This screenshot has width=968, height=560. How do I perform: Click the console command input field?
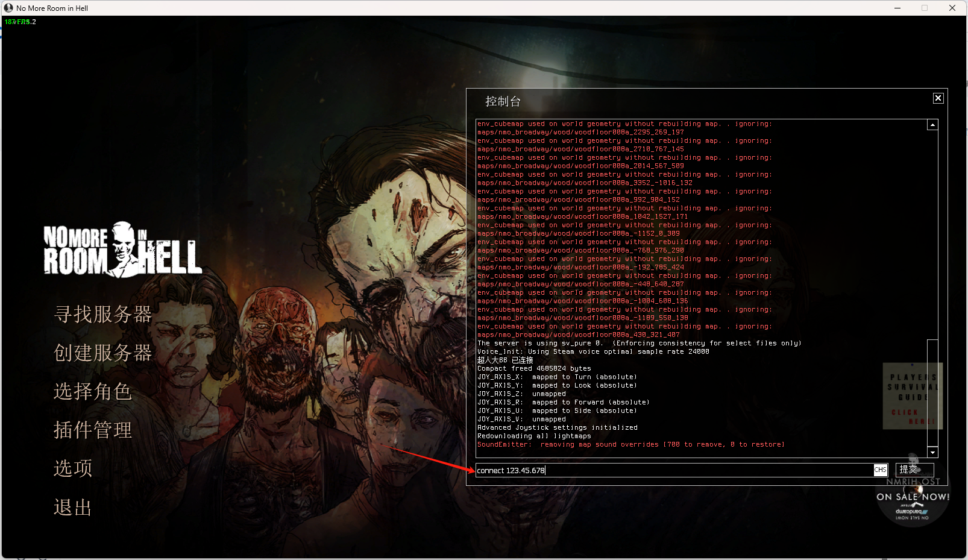click(674, 470)
